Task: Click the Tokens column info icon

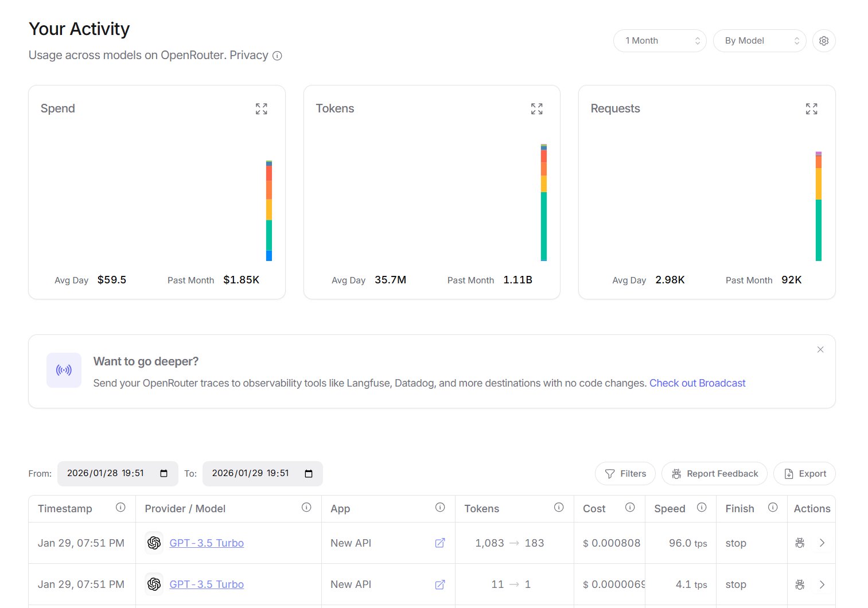Action: point(559,508)
